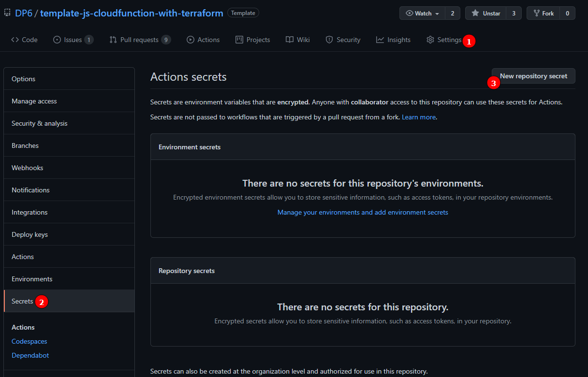Image resolution: width=588 pixels, height=377 pixels.
Task: Click the Issues circle-dot icon
Action: click(57, 40)
